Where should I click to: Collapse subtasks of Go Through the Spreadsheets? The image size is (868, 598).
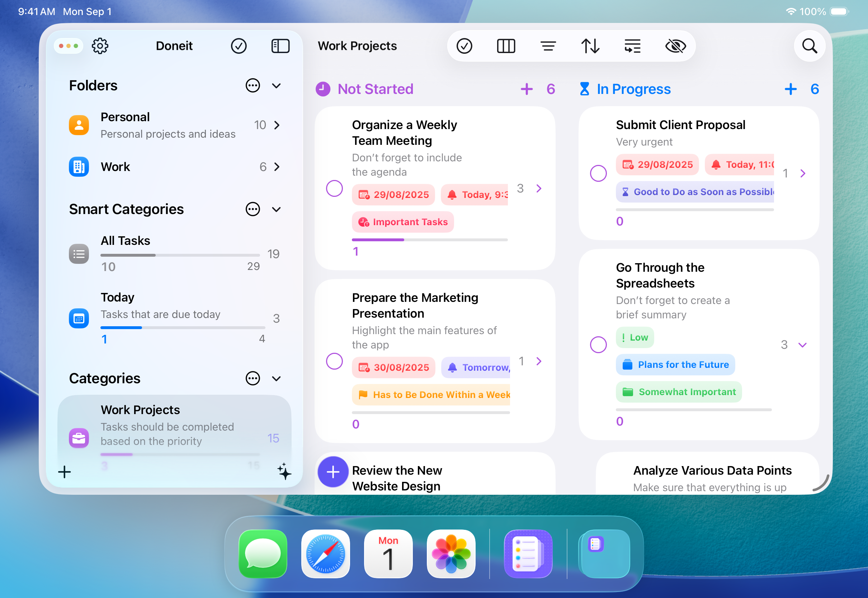point(802,345)
